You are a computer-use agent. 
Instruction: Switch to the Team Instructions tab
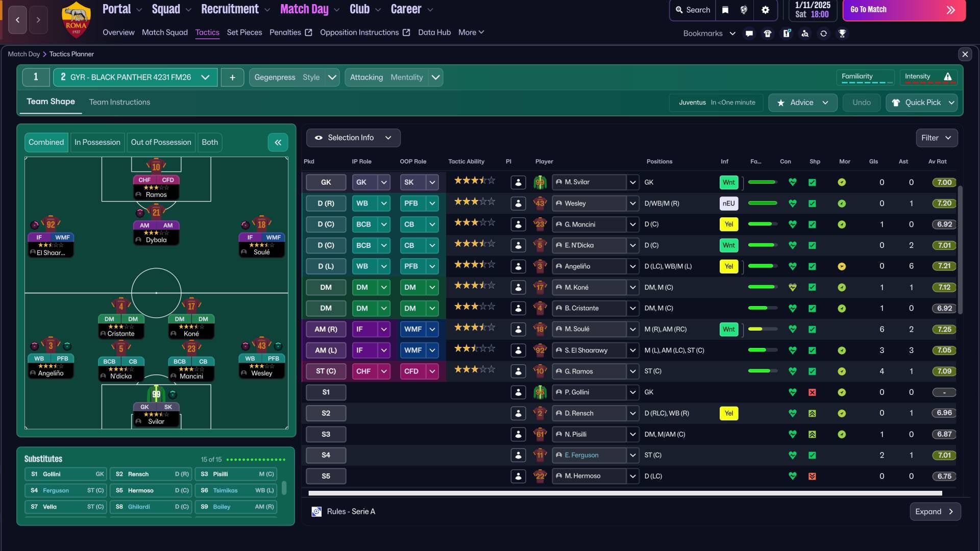point(119,102)
